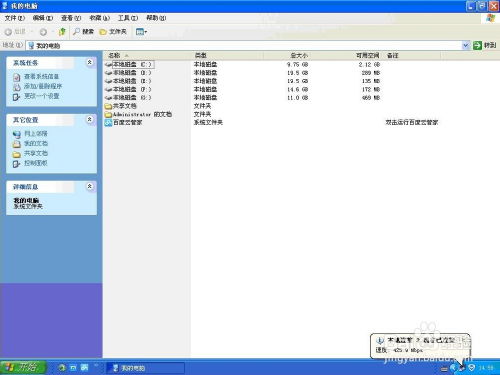Toggle the Folders (文件夹) pane button
The width and height of the screenshot is (500, 375).
click(x=113, y=32)
